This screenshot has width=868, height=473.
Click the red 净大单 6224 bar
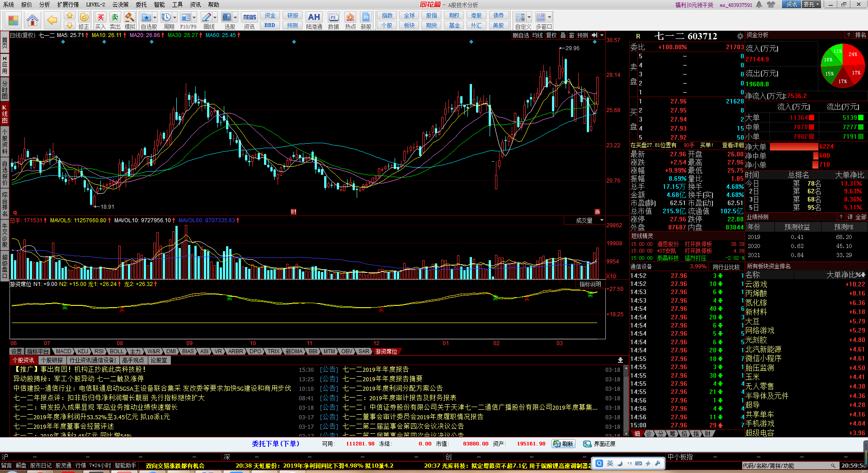point(794,146)
